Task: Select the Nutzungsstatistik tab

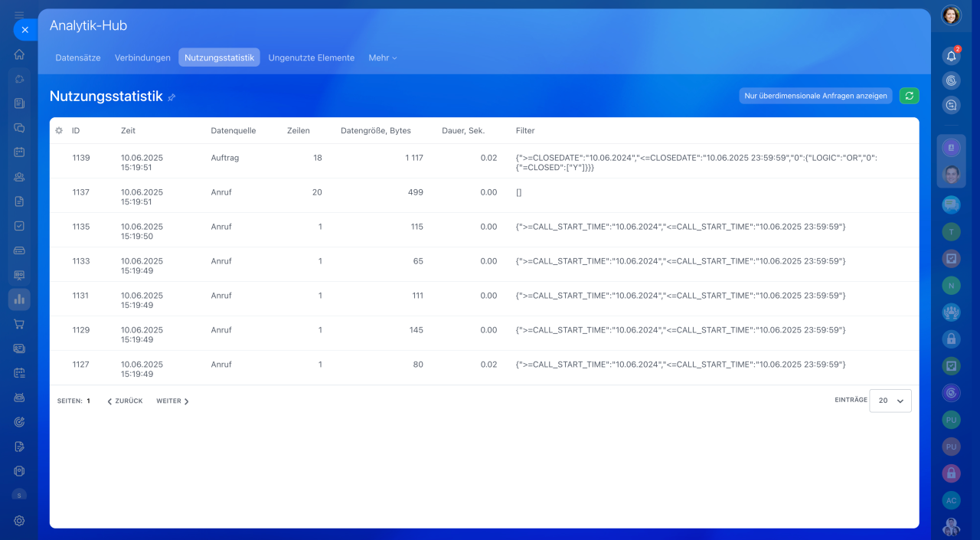Action: (x=219, y=57)
